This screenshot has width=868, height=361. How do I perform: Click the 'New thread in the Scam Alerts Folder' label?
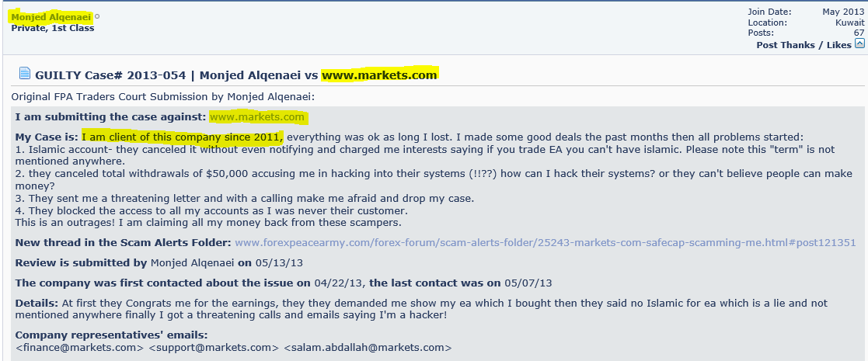[123, 243]
